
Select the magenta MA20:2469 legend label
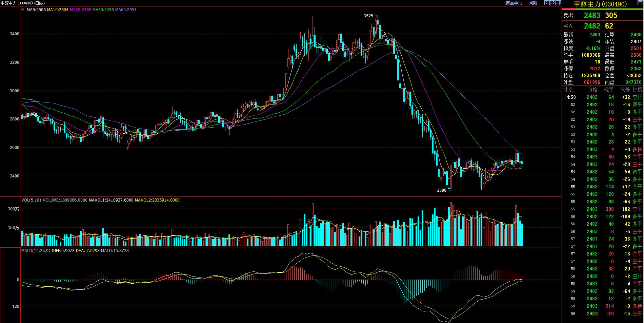80,10
